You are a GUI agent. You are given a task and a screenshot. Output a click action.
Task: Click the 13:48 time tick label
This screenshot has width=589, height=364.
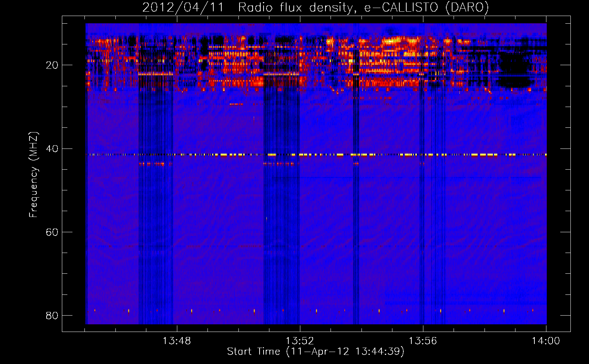click(x=177, y=341)
